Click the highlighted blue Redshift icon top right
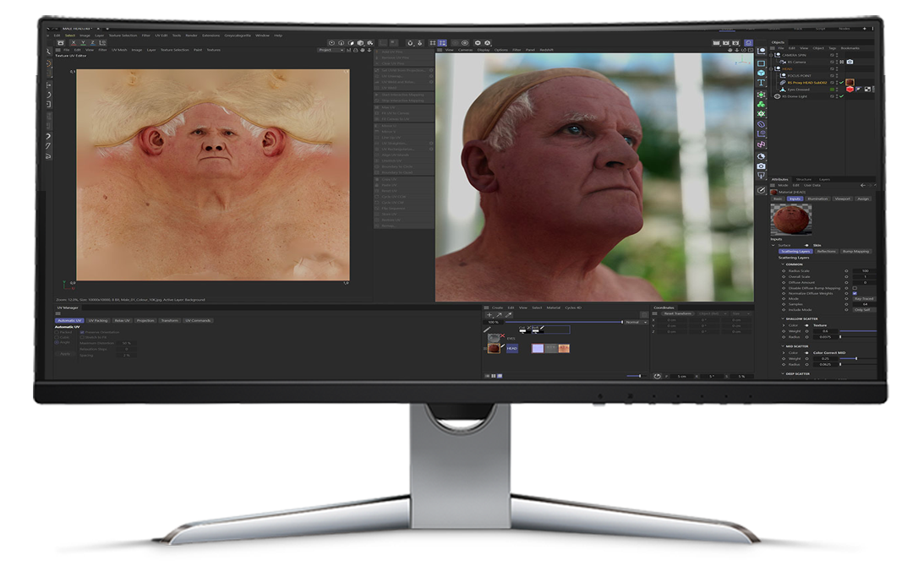 click(748, 43)
